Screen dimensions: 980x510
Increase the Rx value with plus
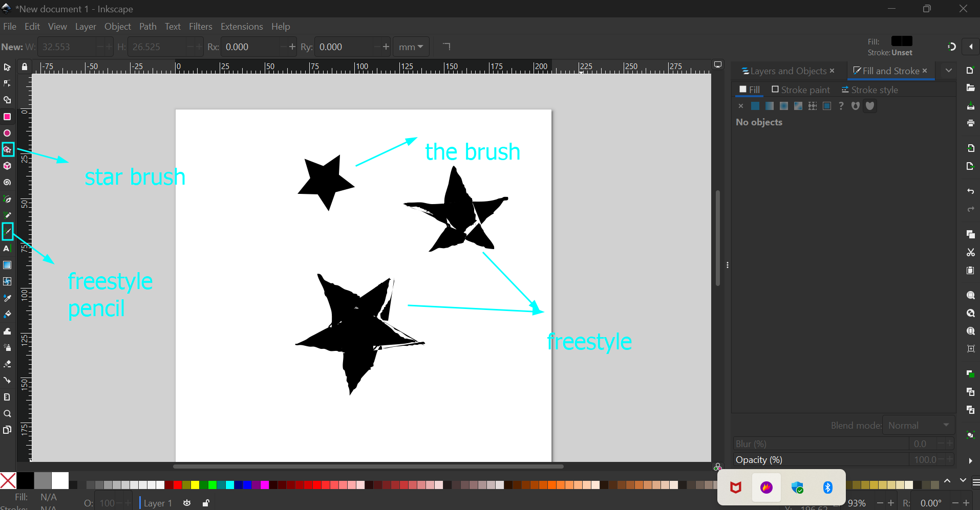(x=292, y=47)
